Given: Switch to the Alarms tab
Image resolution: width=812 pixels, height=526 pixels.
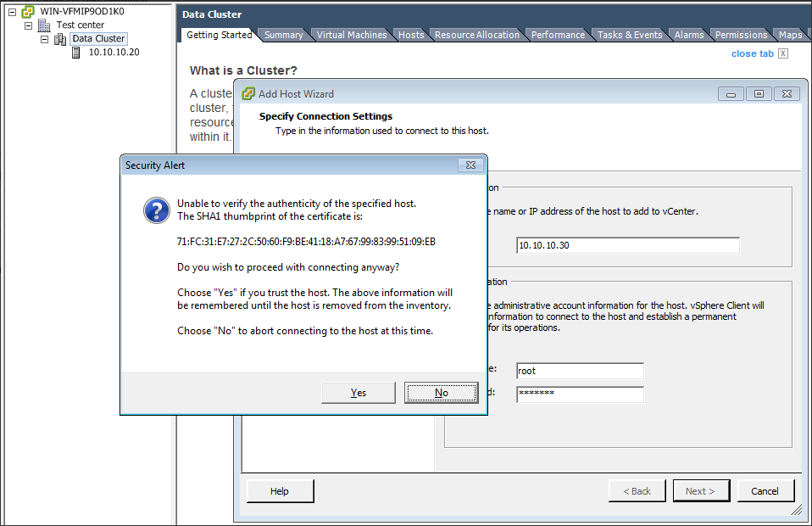Looking at the screenshot, I should [x=689, y=35].
